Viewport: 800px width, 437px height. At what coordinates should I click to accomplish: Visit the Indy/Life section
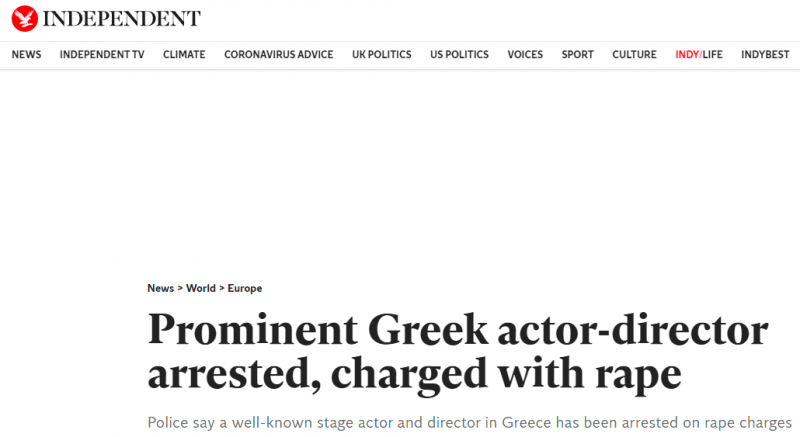pos(699,55)
